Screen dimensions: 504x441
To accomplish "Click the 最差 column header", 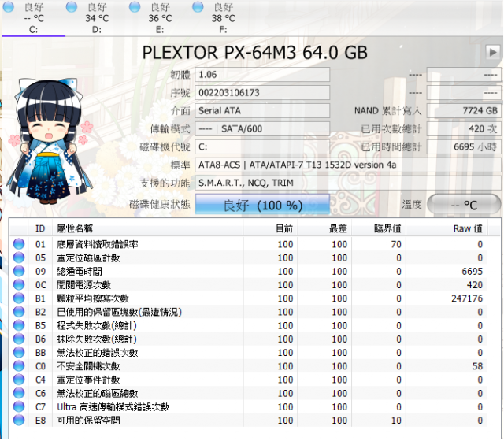I will point(324,228).
